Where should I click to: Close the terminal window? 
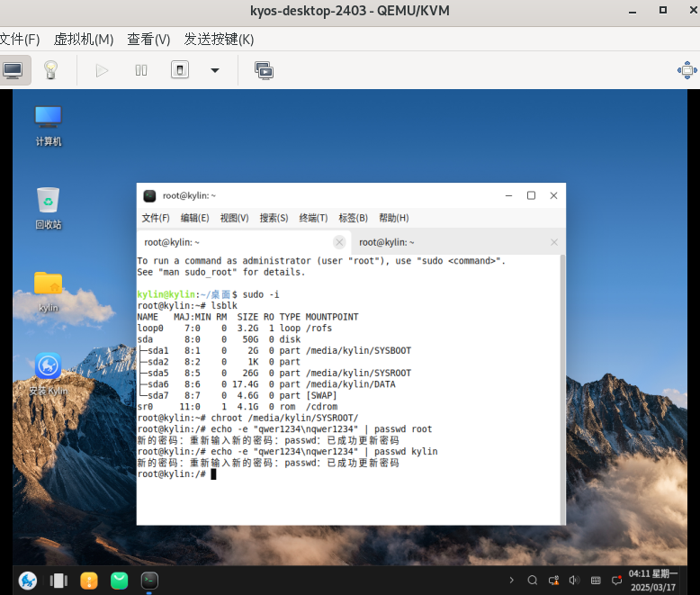tap(553, 195)
